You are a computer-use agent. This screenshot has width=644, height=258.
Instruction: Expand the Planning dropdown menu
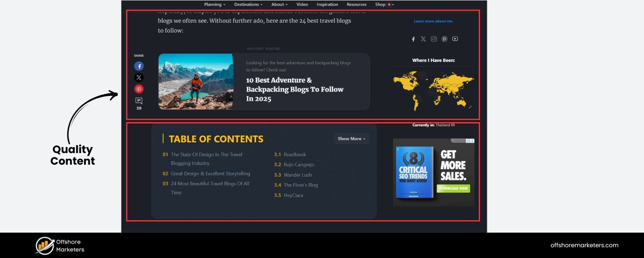pyautogui.click(x=214, y=4)
